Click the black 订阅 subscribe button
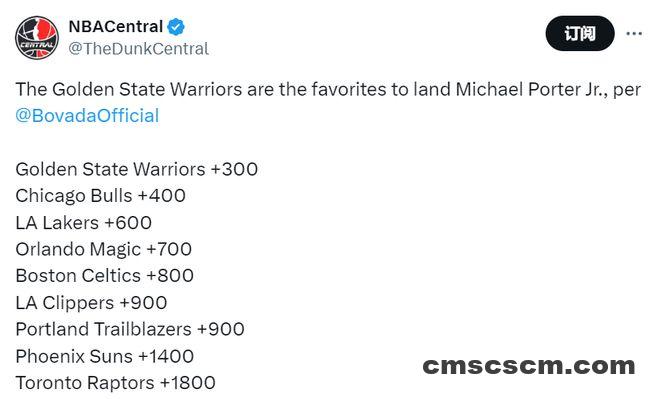This screenshot has height=399, width=660. coord(580,33)
